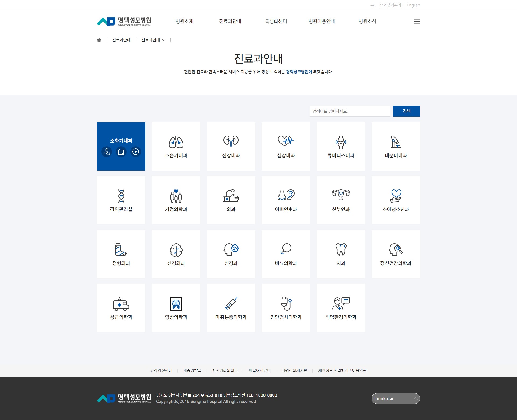Open the 건강검진센터 footer link
Screen dimensions: 517x420
[161, 370]
